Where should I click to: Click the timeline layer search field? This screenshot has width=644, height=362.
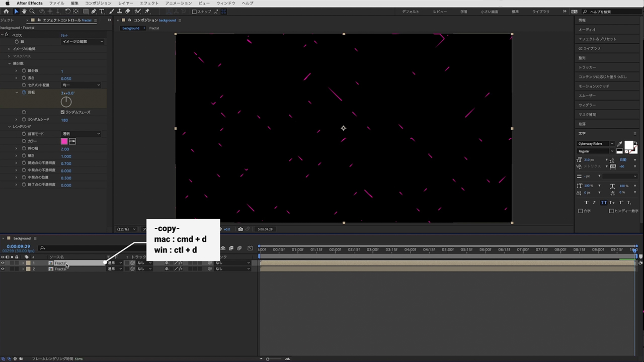click(x=75, y=248)
